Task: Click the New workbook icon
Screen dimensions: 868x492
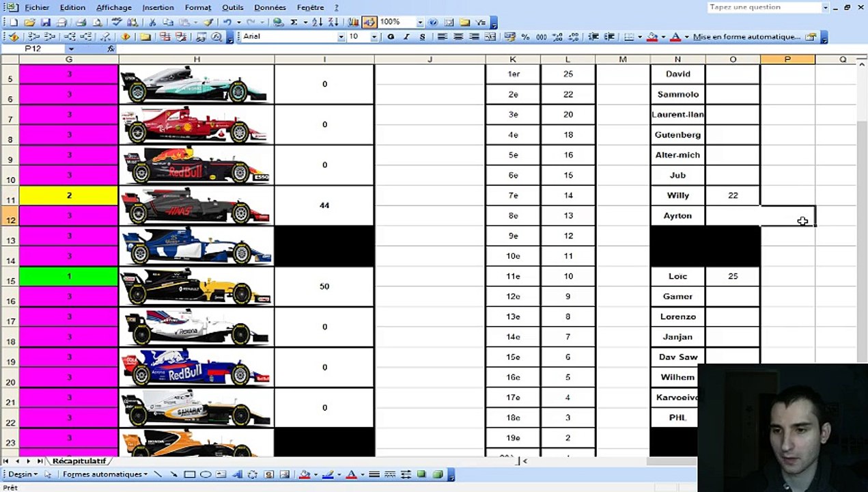Action: [13, 22]
